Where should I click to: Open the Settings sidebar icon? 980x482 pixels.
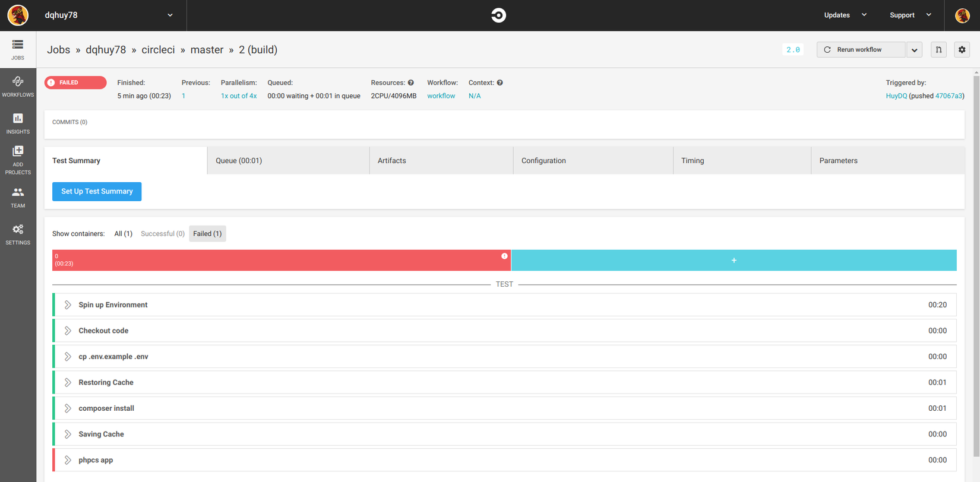pyautogui.click(x=18, y=234)
